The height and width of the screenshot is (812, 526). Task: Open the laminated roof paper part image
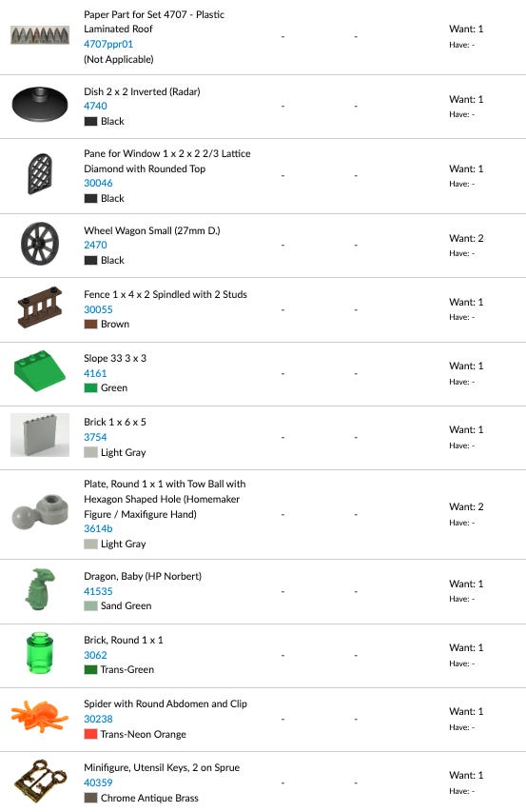pyautogui.click(x=40, y=34)
